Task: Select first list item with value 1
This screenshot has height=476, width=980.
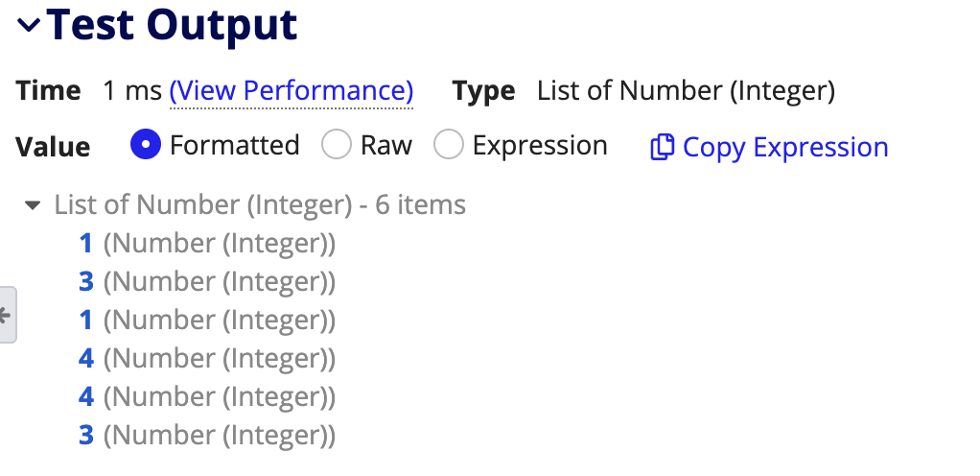Action: pos(207,243)
